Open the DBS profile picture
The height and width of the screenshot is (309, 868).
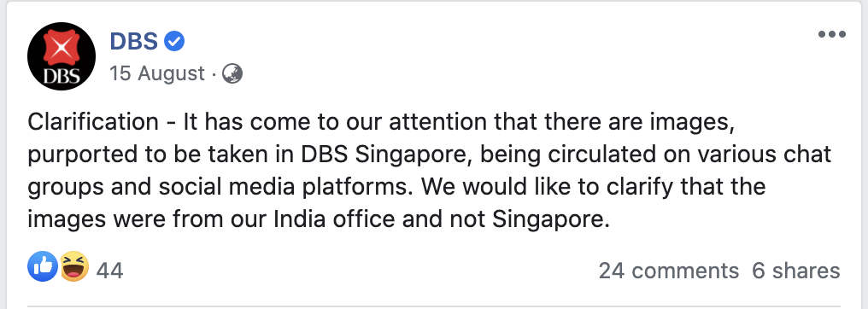point(62,56)
